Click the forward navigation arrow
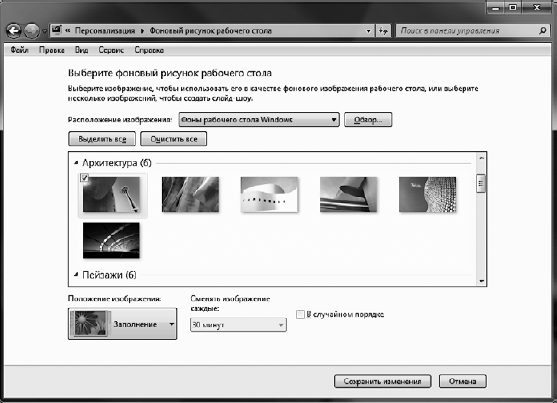 (x=32, y=31)
